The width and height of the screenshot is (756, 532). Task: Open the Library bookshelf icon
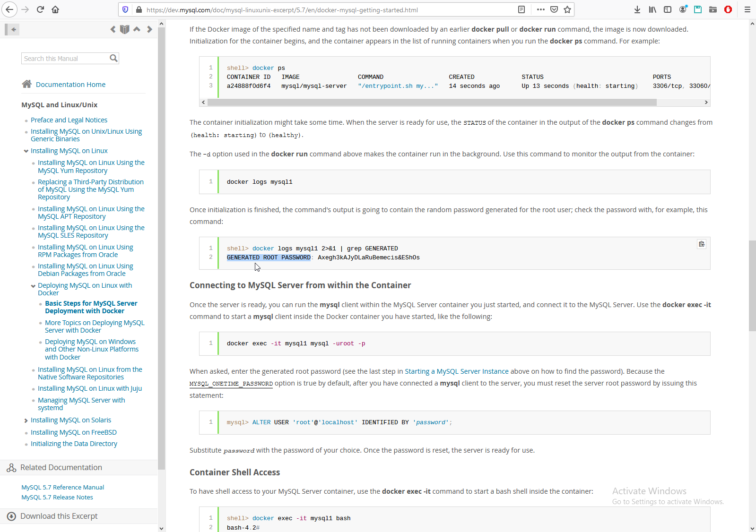point(652,9)
